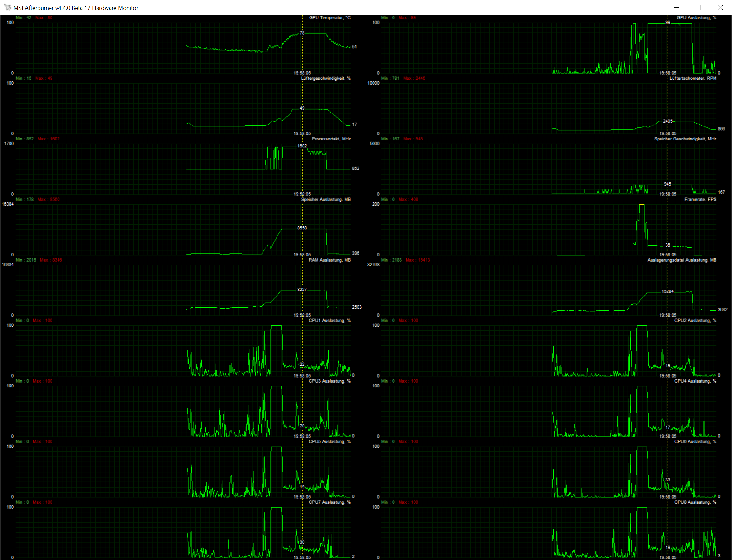
Task: Select the Framerate FPS graph label
Action: pos(700,199)
